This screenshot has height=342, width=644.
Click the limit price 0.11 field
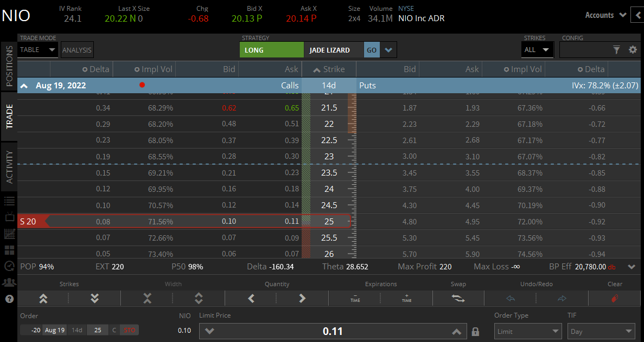(333, 331)
